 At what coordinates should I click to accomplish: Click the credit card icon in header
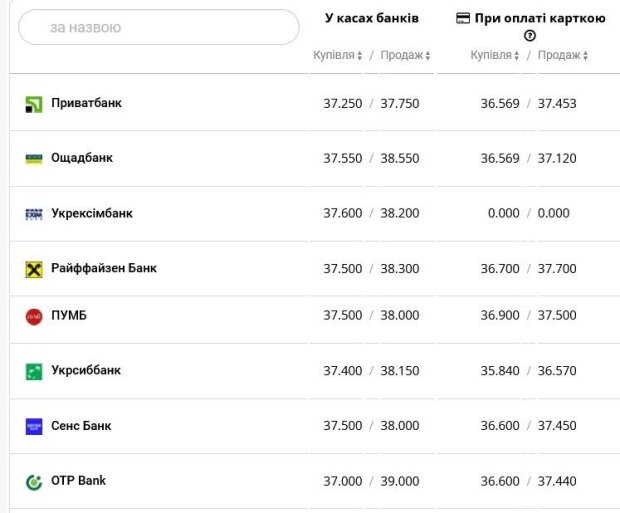point(463,18)
